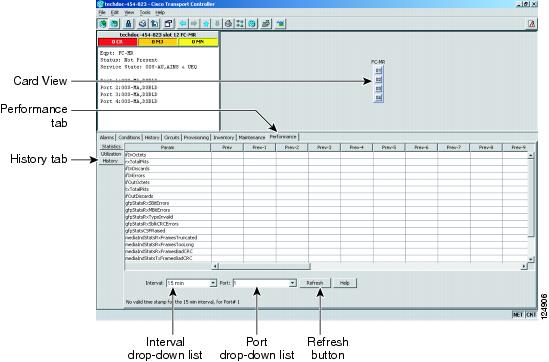Select the ifOutDiscards row

point(326,196)
